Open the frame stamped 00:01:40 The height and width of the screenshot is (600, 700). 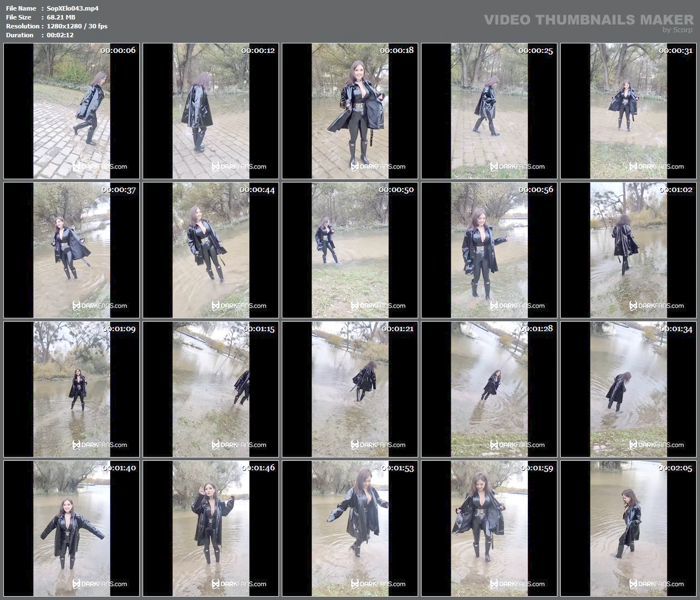click(x=72, y=529)
